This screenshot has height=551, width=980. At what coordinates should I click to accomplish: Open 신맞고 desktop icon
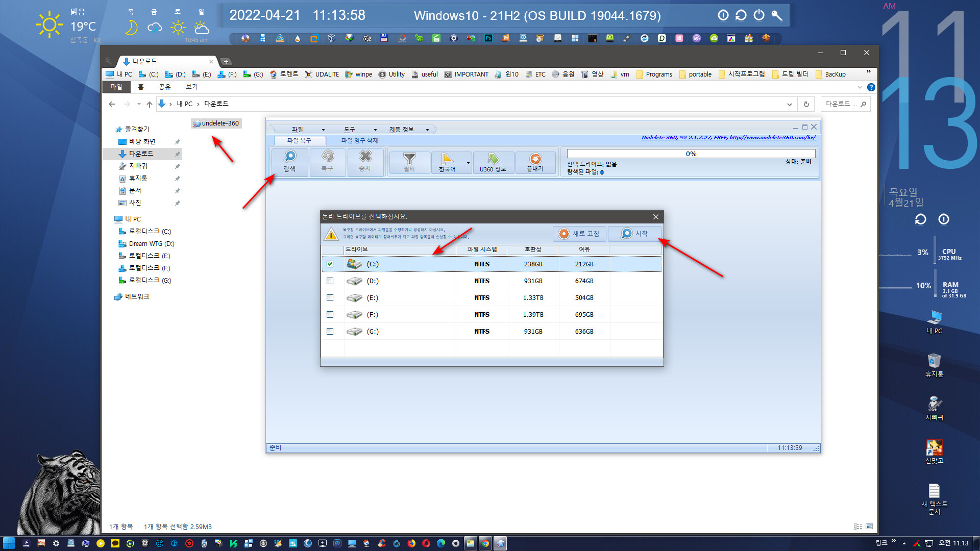tap(934, 452)
